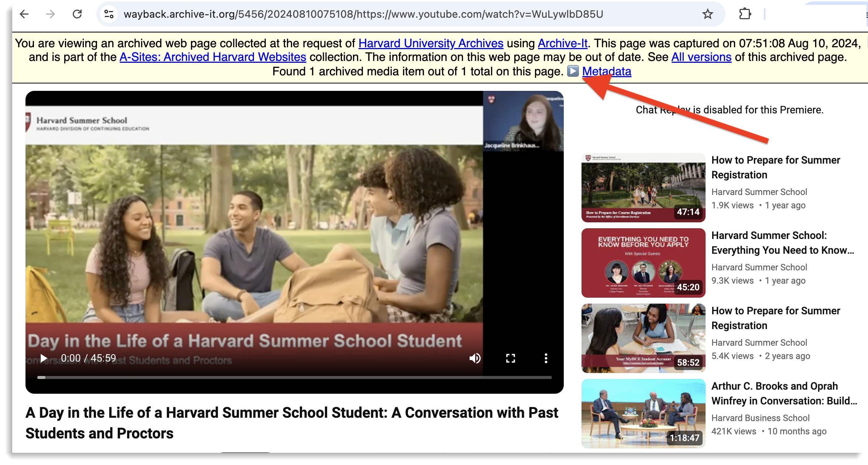Bookmark this page with the star icon
The image size is (868, 465).
click(x=707, y=14)
